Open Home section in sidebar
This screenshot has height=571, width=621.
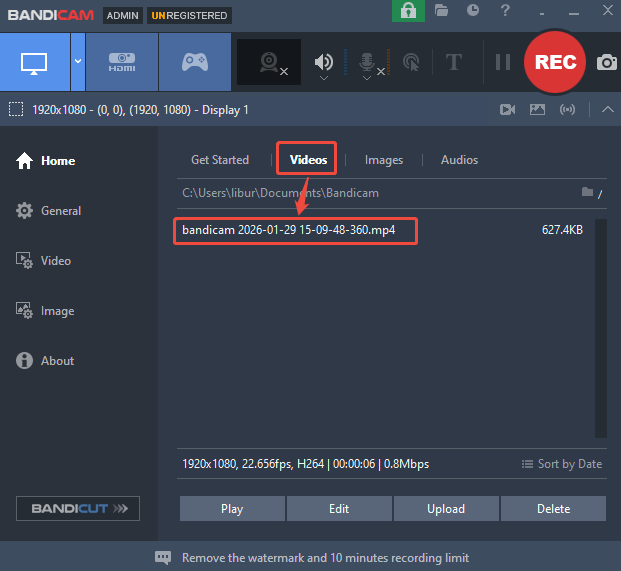pyautogui.click(x=46, y=161)
